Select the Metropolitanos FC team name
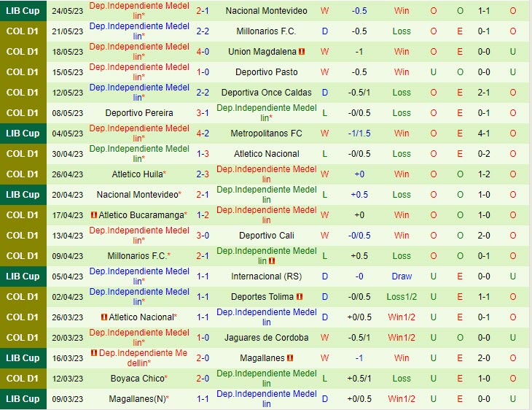Screen dimensions: 532x410 266,134
